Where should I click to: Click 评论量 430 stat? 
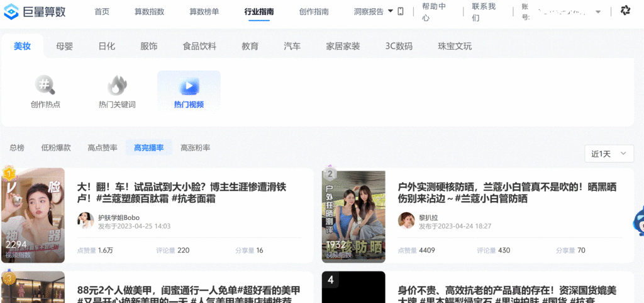(494, 250)
